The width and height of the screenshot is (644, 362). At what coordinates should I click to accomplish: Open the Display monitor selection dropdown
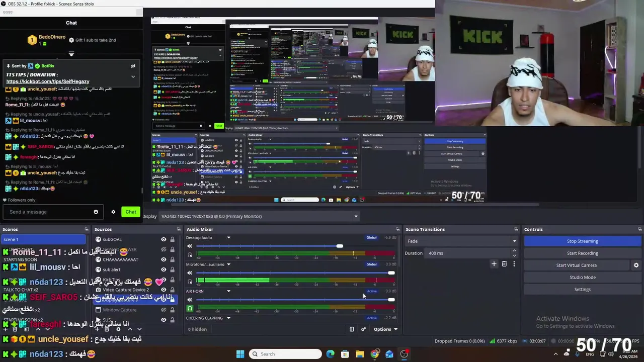[259, 216]
